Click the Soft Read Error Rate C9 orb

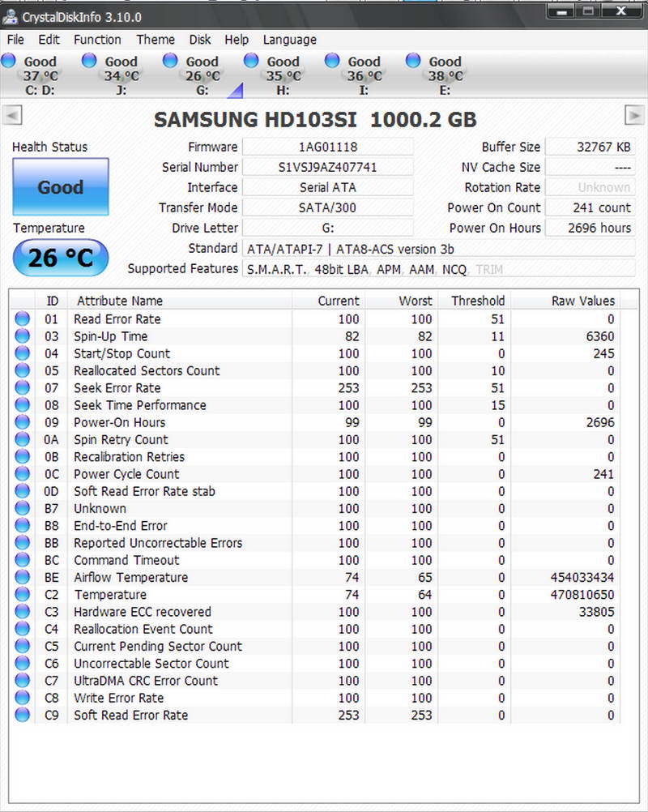coord(22,715)
